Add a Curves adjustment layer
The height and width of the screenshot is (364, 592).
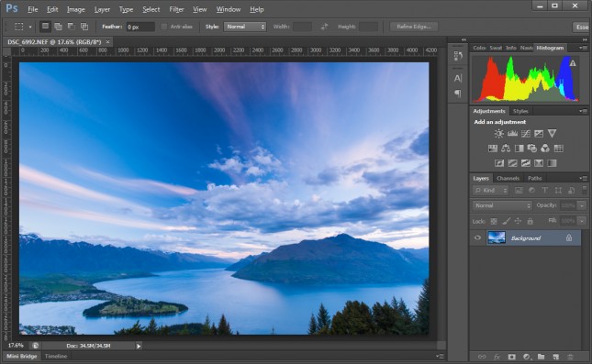pos(526,134)
